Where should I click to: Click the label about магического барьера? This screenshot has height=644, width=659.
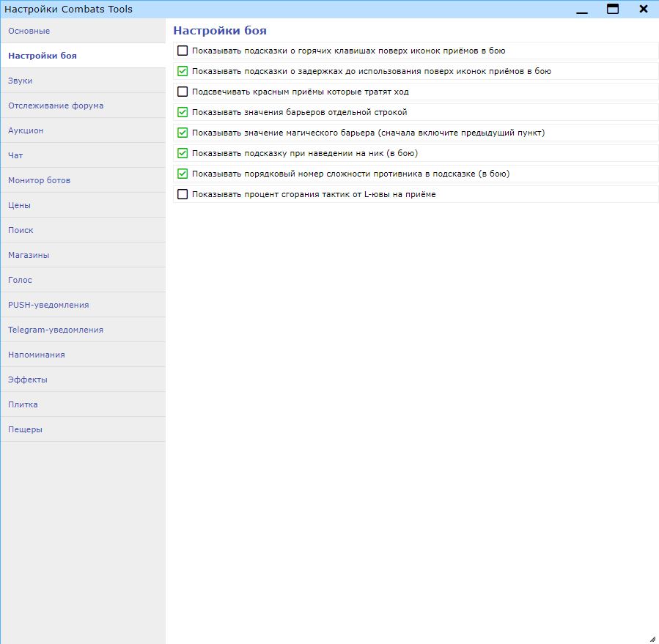tap(368, 133)
